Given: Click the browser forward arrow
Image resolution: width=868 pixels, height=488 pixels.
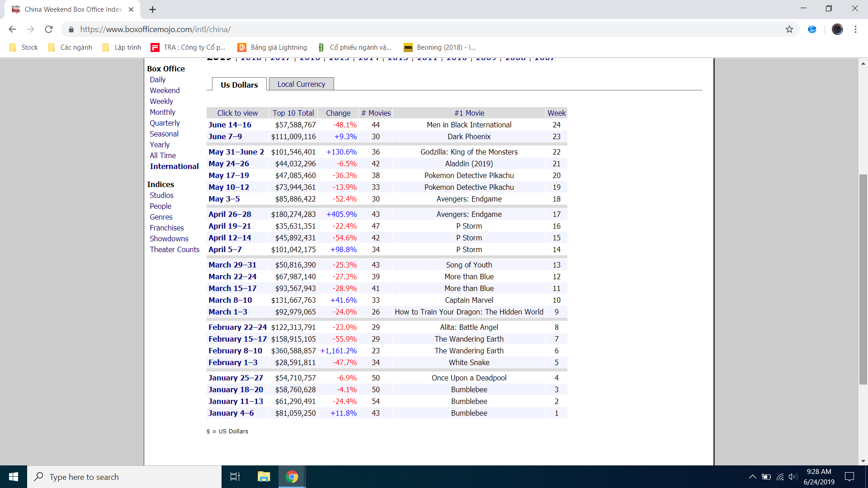Looking at the screenshot, I should tap(30, 29).
